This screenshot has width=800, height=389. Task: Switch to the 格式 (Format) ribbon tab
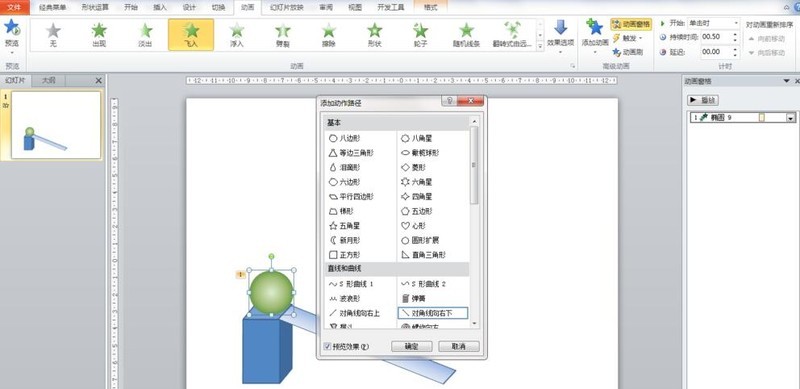[430, 8]
